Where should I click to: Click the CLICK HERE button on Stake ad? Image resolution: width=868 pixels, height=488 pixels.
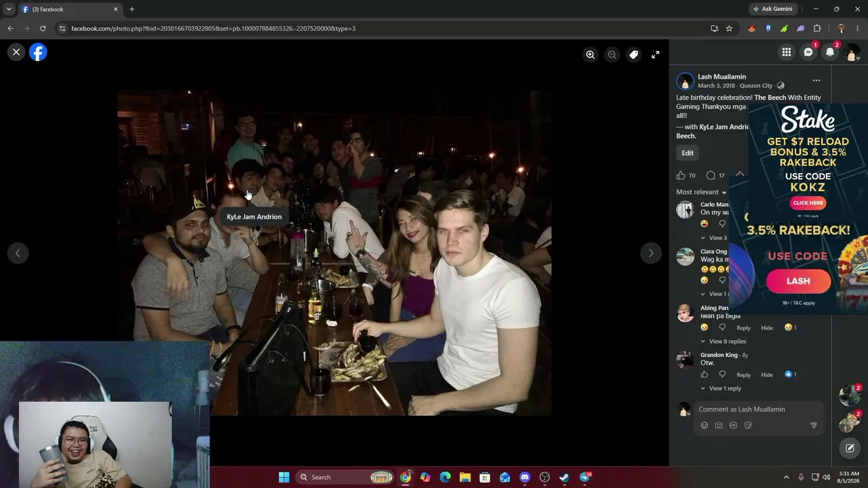[808, 203]
